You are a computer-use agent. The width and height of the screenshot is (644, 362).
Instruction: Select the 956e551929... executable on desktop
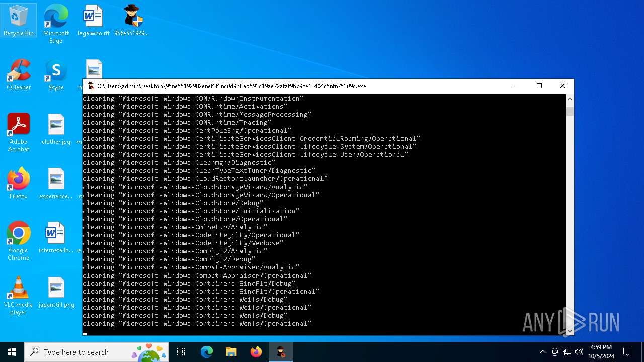[x=131, y=21]
